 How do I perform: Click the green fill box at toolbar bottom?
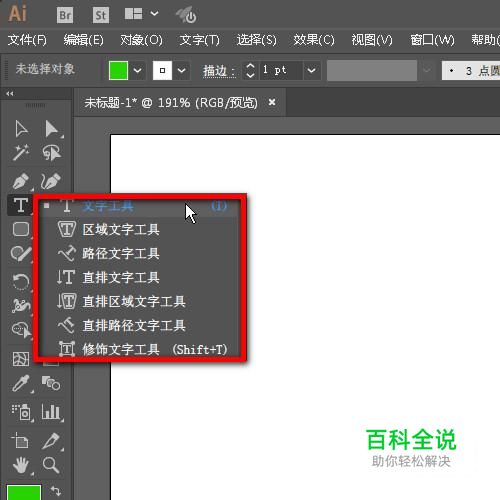tap(24, 493)
